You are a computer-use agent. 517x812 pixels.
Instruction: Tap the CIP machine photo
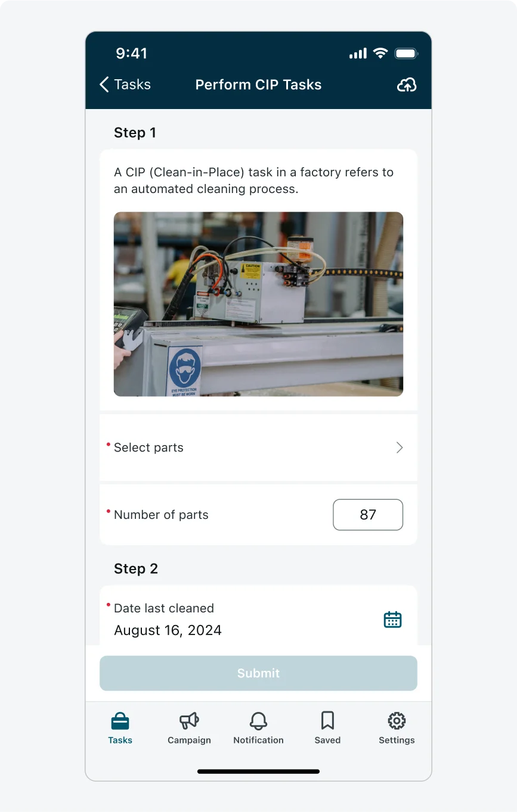(258, 304)
